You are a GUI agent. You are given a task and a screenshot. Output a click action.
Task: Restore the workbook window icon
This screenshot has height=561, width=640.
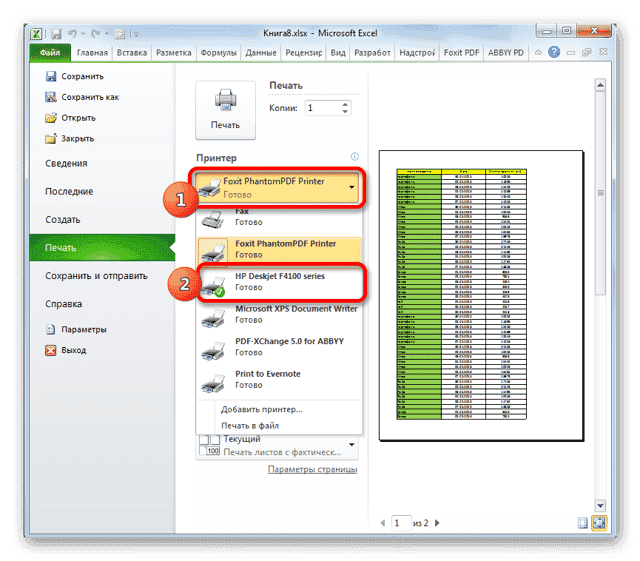[x=587, y=52]
